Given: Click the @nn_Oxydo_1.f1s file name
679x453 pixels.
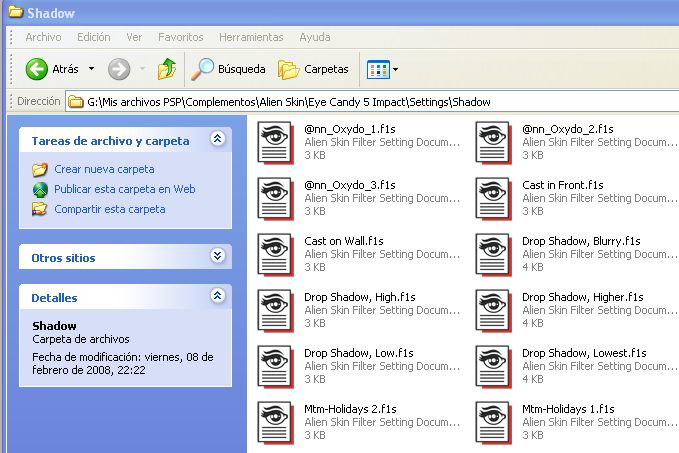Looking at the screenshot, I should [x=350, y=129].
